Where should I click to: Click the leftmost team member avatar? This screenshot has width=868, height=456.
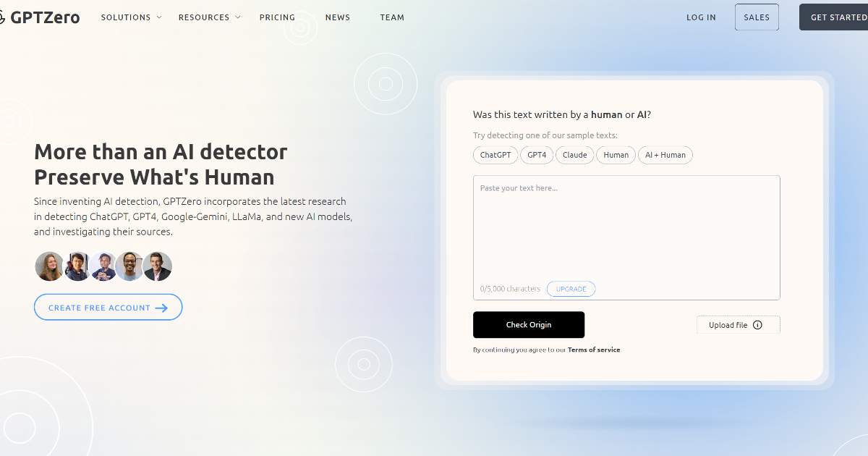click(x=48, y=266)
